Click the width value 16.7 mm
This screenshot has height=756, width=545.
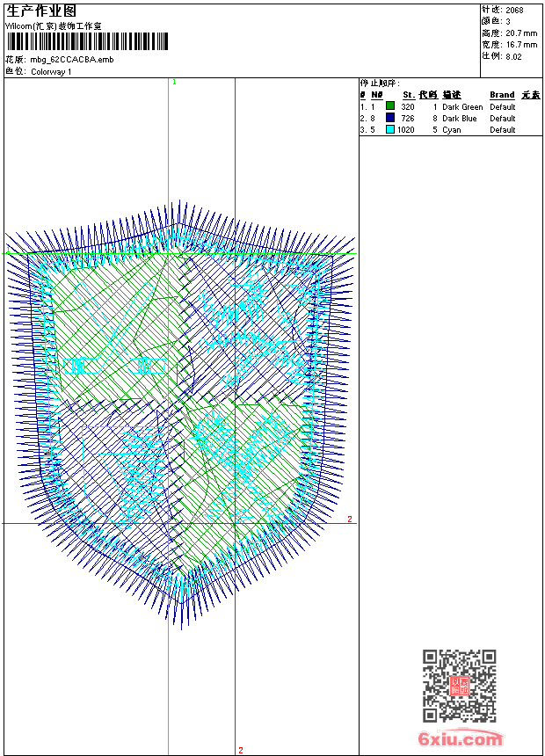click(x=521, y=45)
